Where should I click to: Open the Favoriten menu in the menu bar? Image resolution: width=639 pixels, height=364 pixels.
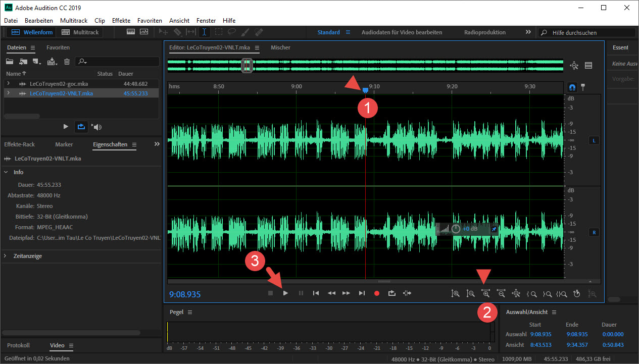coord(150,21)
